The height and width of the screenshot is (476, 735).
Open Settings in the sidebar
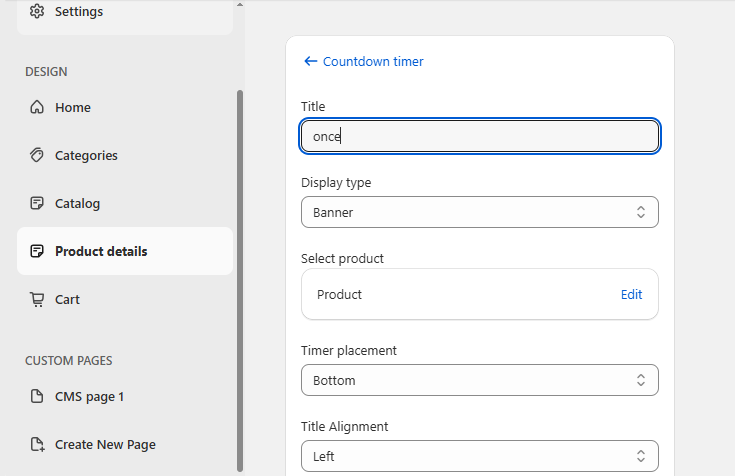125,12
